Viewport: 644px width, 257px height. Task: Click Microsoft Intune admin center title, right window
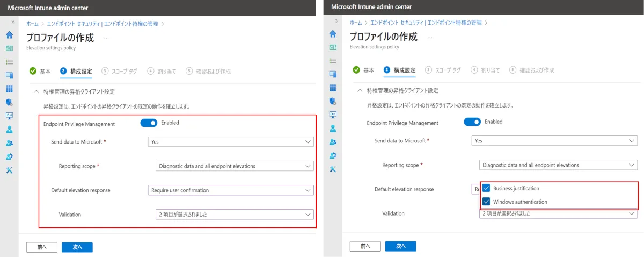(371, 7)
